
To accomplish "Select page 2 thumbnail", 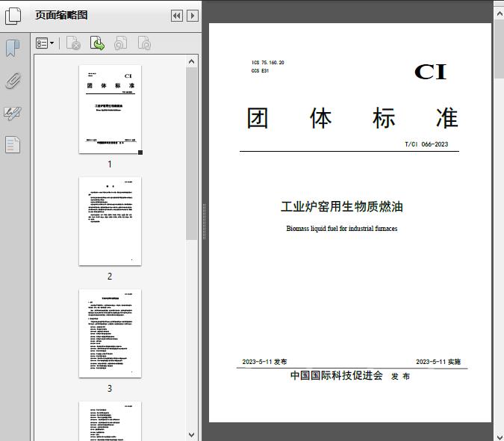I will point(110,221).
